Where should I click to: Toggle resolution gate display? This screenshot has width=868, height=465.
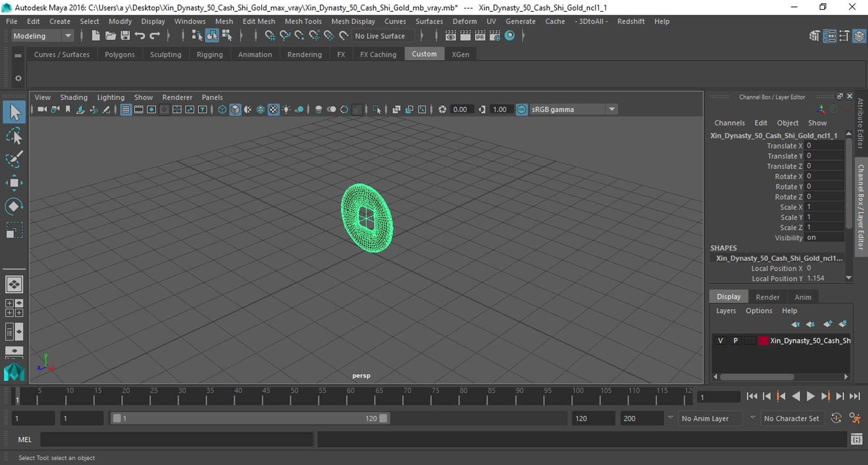pyautogui.click(x=151, y=109)
